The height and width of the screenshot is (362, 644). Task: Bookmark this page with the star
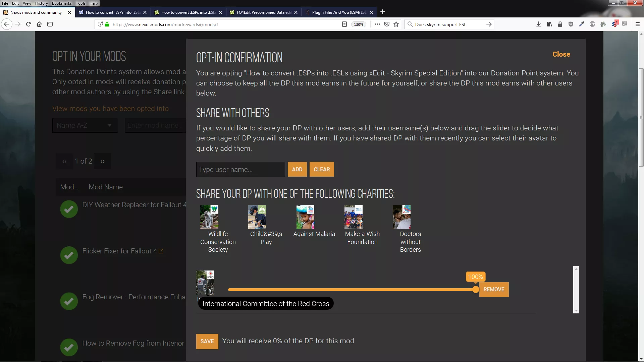tap(396, 24)
